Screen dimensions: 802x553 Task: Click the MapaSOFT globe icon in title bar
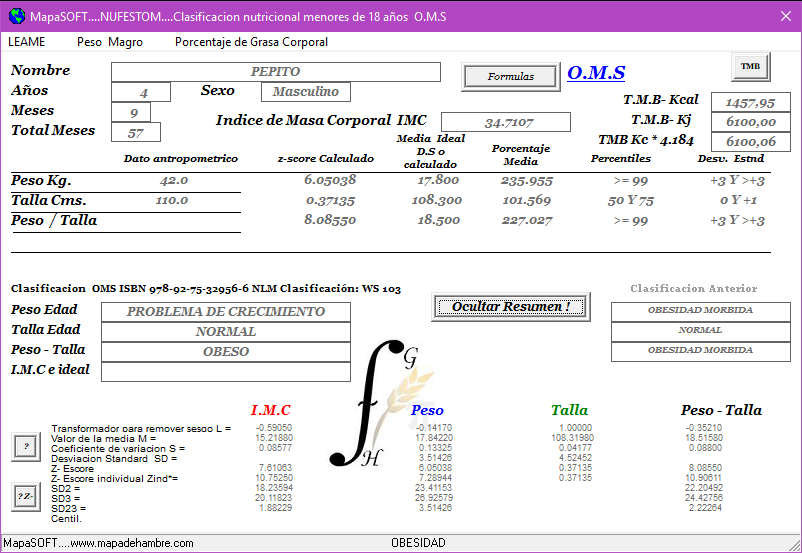(x=16, y=16)
